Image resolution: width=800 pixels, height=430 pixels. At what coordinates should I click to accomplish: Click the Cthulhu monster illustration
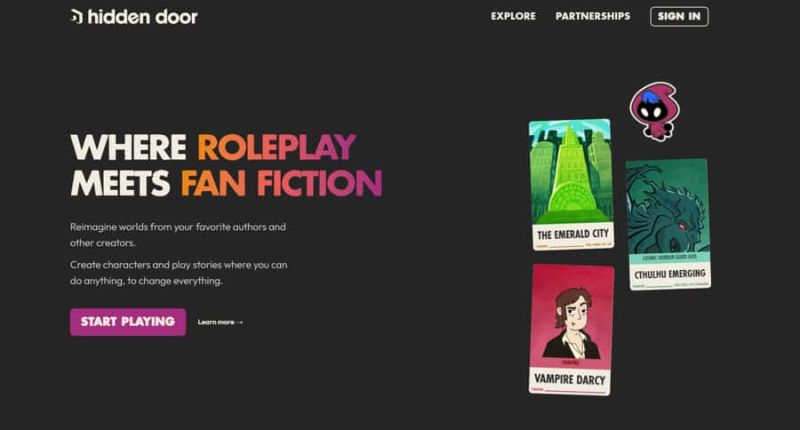tap(667, 207)
